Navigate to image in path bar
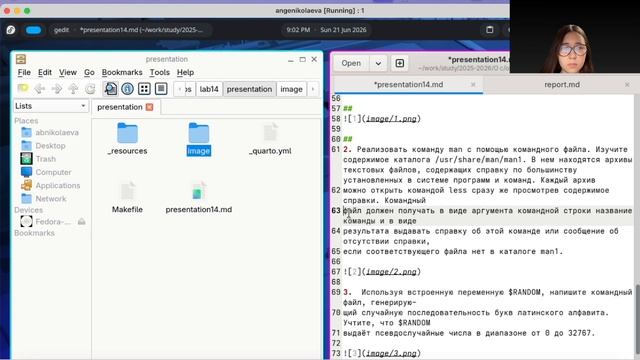 tap(291, 89)
